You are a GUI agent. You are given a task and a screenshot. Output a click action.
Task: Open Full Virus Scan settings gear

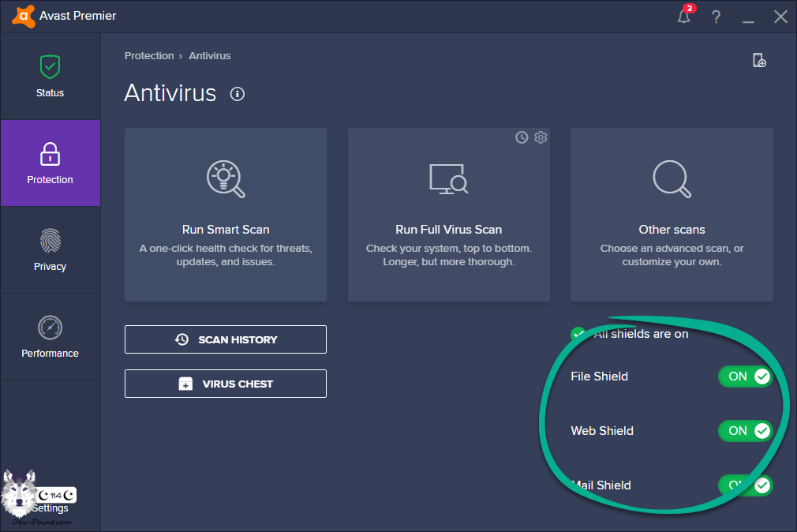coord(541,137)
